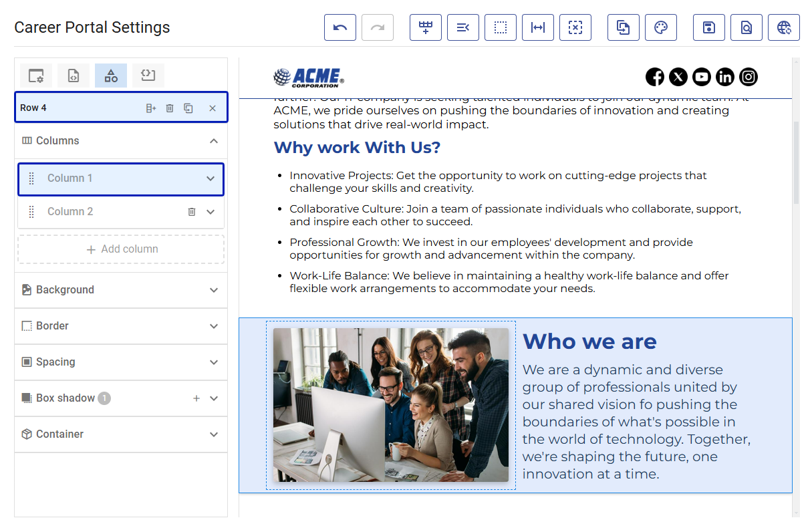Save the career portal layout
Image resolution: width=812 pixels, height=532 pixels.
(x=709, y=27)
